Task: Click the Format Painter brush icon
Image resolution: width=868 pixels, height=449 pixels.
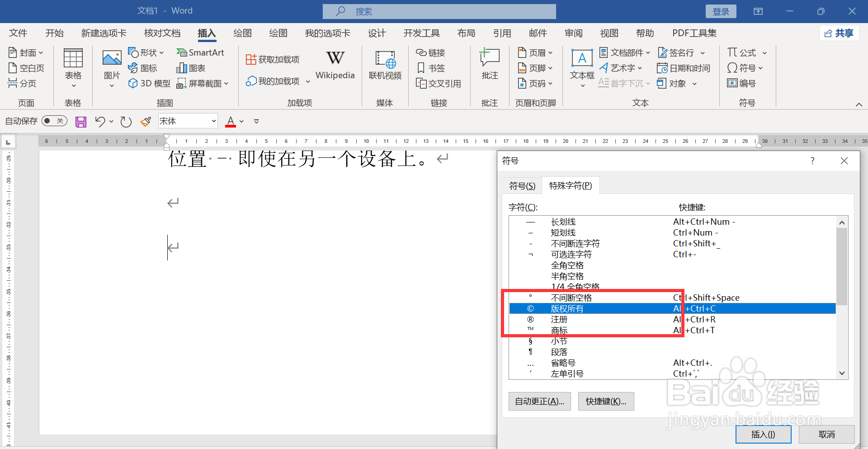Action: (146, 121)
